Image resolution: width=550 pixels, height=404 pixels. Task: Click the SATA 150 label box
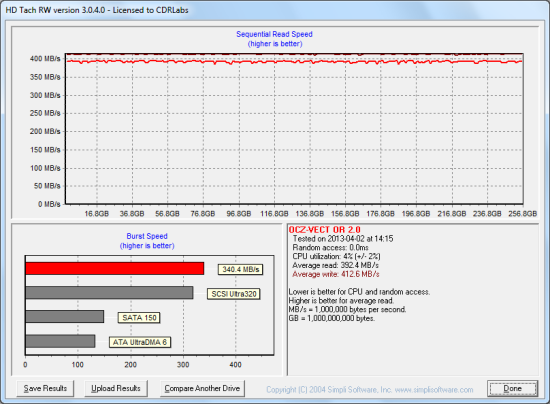click(139, 318)
